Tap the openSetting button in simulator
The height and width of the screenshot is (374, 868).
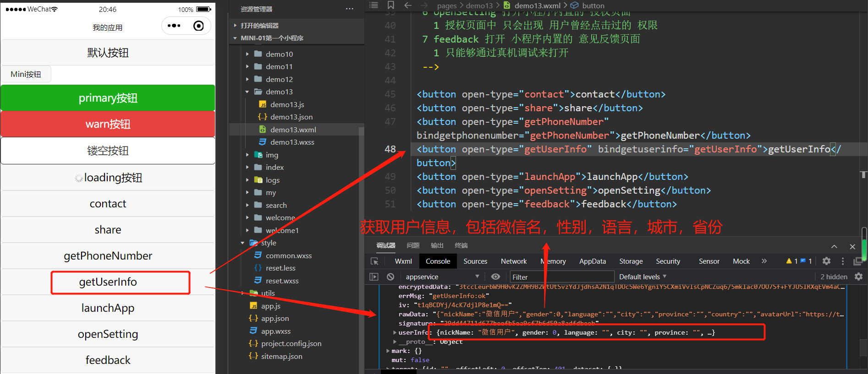click(x=108, y=334)
